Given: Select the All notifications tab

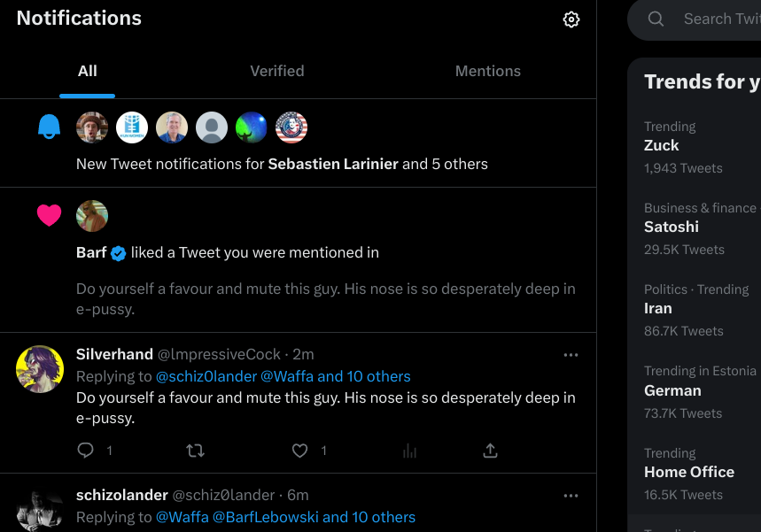Looking at the screenshot, I should point(87,71).
